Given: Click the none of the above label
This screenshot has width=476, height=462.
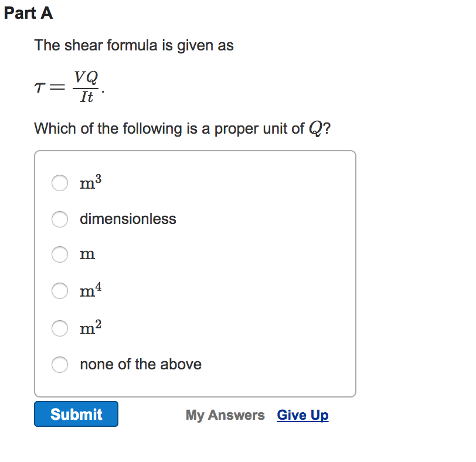Looking at the screenshot, I should tap(141, 365).
